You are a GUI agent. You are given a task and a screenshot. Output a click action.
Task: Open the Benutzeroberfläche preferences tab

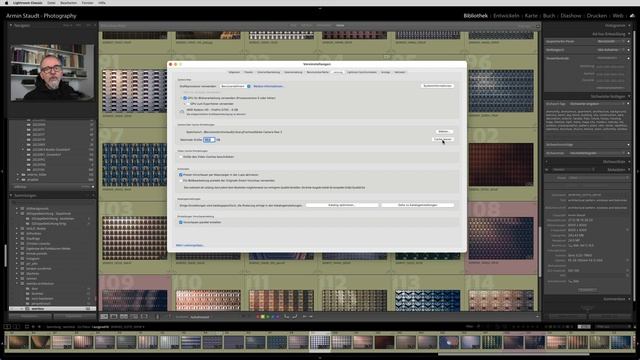318,72
